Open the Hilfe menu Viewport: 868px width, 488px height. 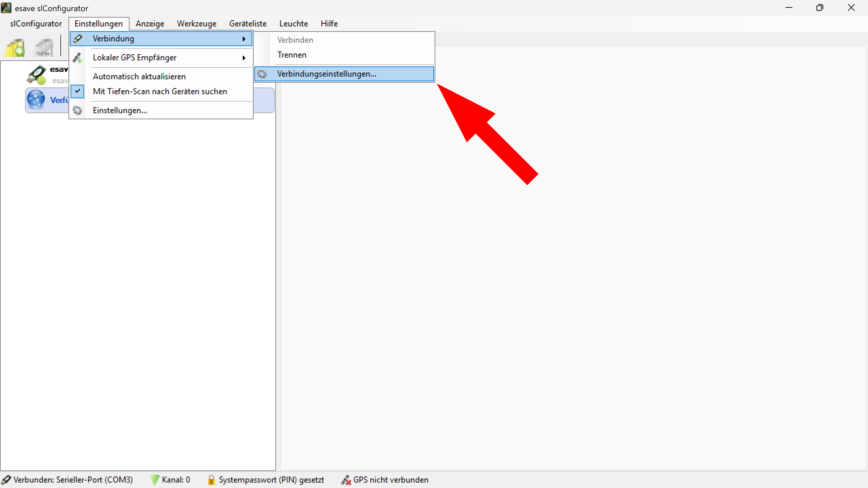(x=329, y=24)
